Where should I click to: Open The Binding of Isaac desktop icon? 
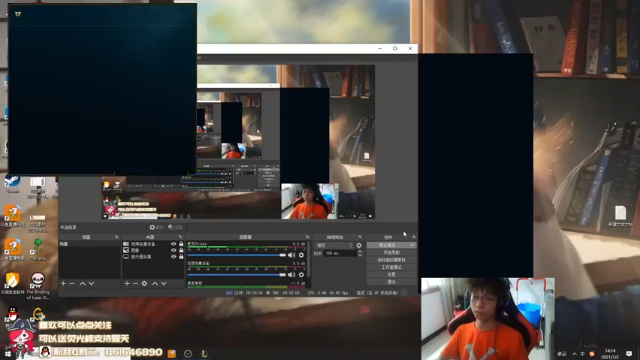pyautogui.click(x=38, y=286)
